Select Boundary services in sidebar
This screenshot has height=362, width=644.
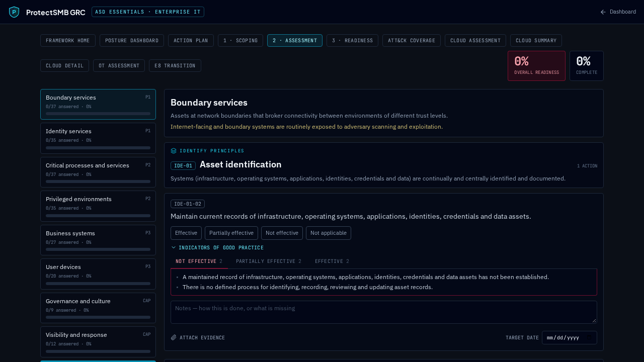pyautogui.click(x=98, y=105)
